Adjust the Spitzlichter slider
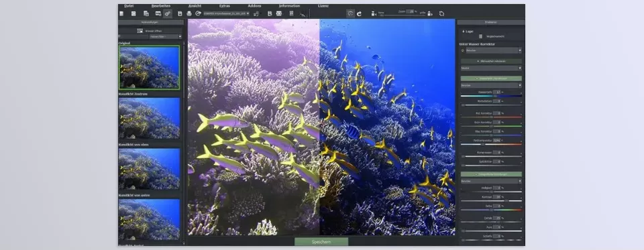The height and width of the screenshot is (250, 644). click(x=491, y=166)
